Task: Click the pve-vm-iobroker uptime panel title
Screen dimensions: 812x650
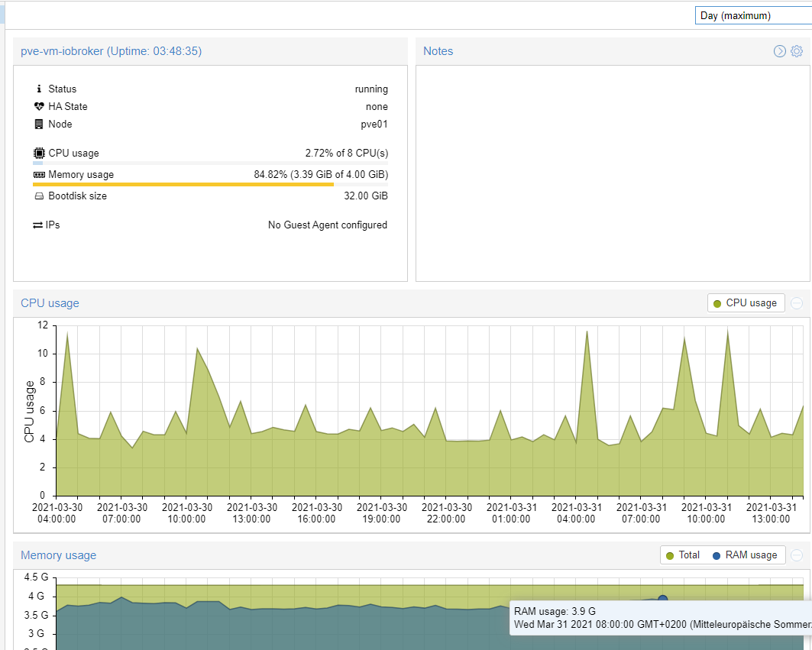Action: (112, 51)
